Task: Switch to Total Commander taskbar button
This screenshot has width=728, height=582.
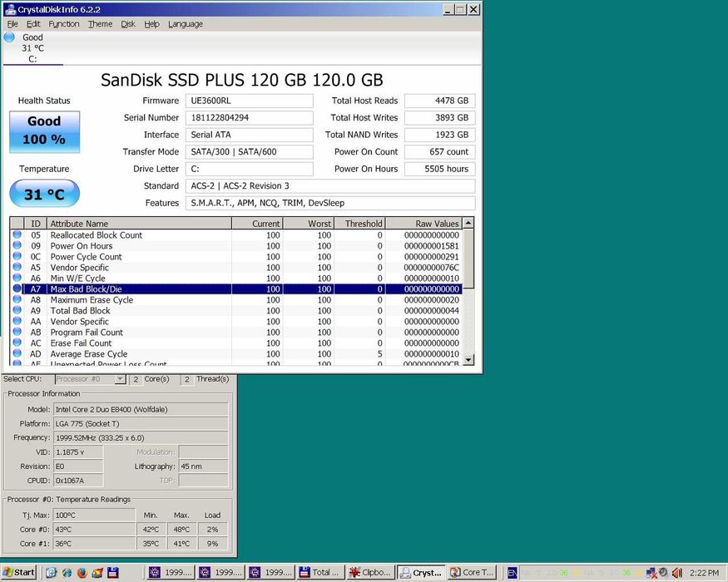Action: 320,572
